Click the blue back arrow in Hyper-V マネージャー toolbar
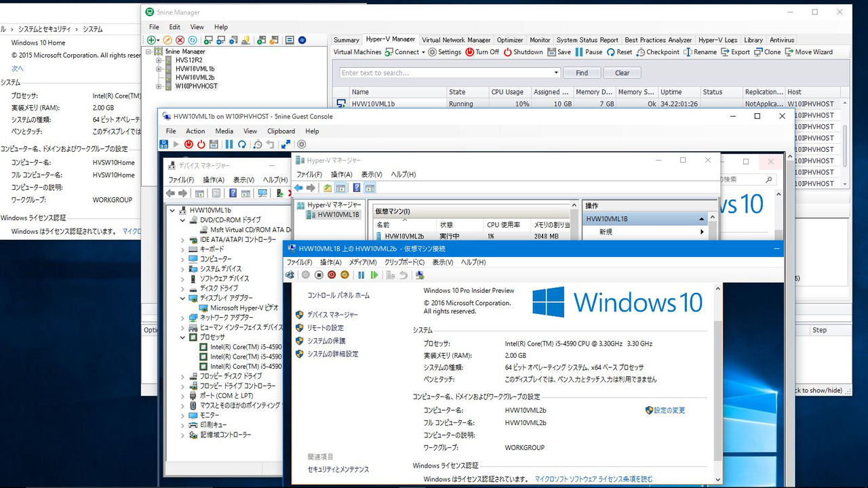The height and width of the screenshot is (488, 868). pos(298,188)
